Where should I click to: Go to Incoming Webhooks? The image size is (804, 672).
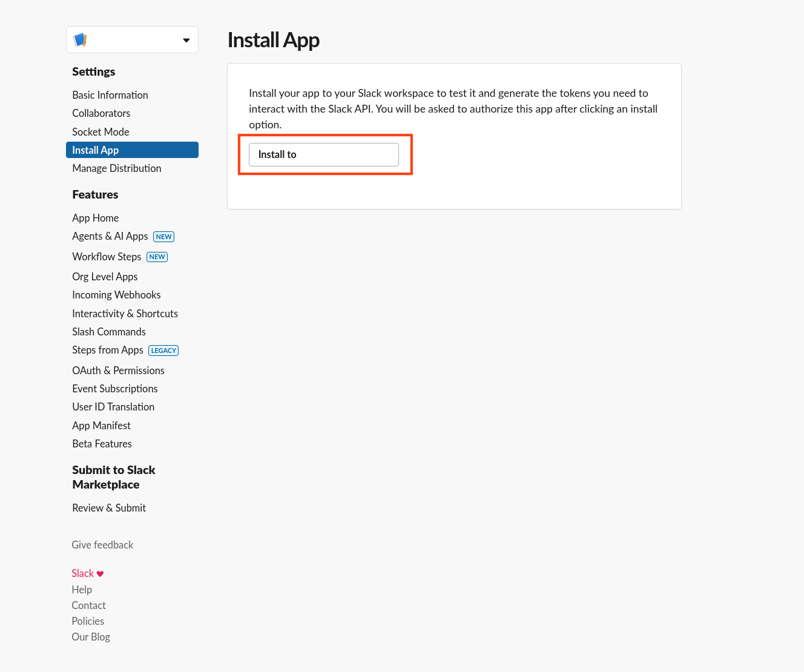coord(116,295)
